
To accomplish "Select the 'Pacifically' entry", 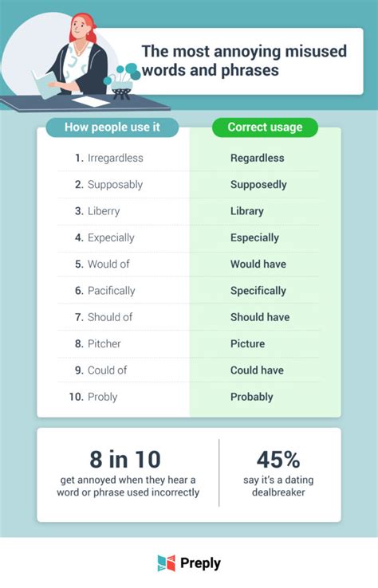I will point(104,291).
